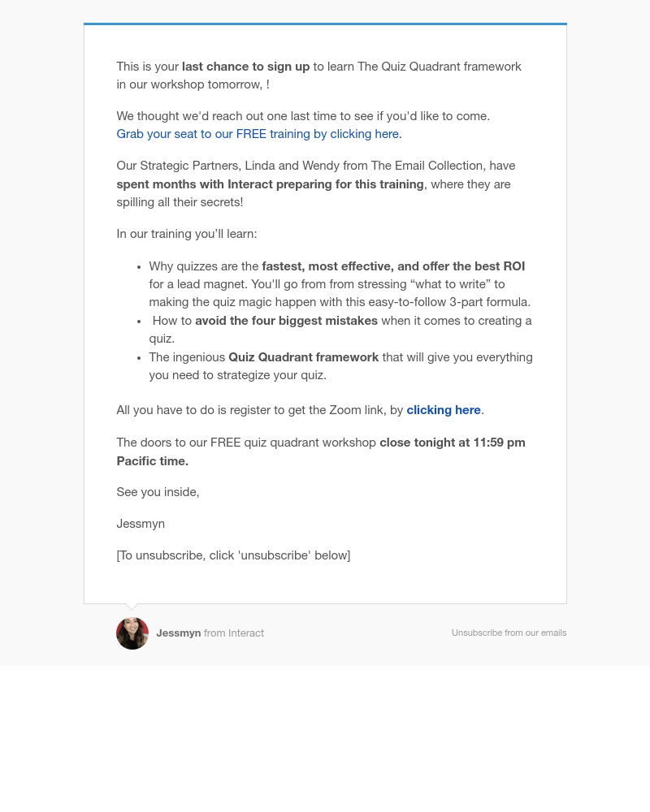Click the blue bar atop the email card

325,24
